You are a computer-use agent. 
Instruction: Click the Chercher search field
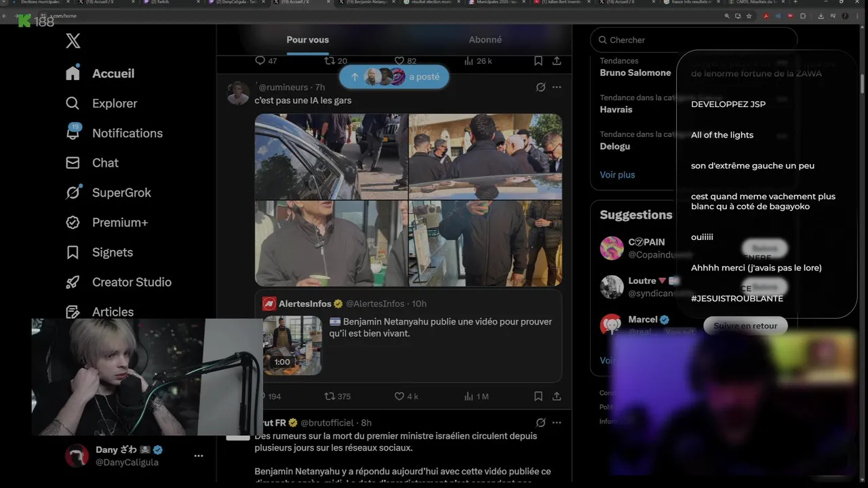(x=694, y=40)
